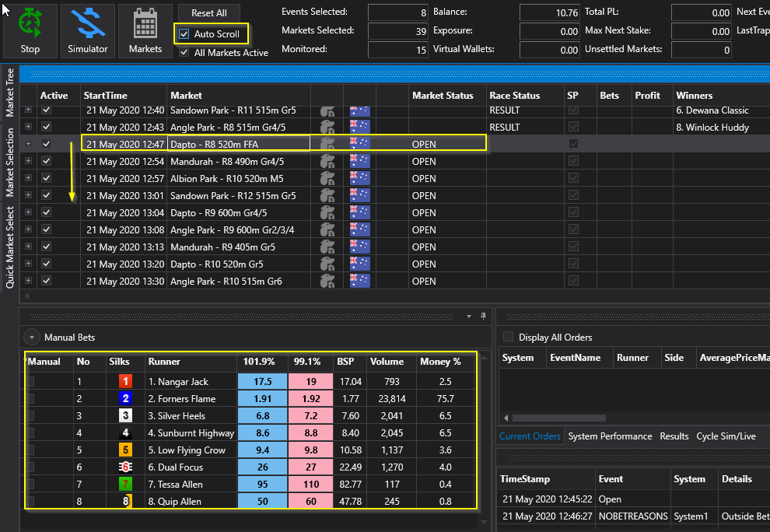Pin the Manual Bets panel
The height and width of the screenshot is (532, 770).
point(483,316)
